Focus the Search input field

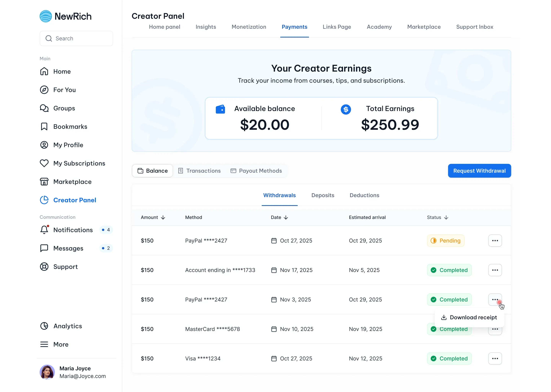coord(76,38)
